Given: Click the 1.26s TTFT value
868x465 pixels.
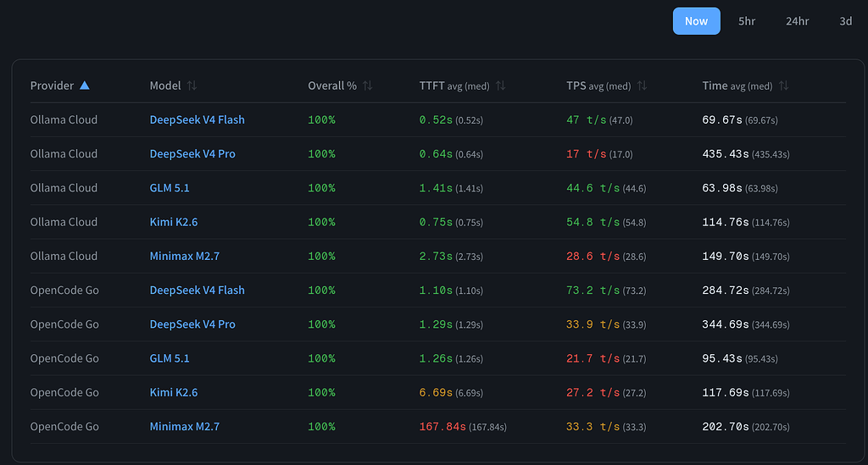Looking at the screenshot, I should [436, 358].
